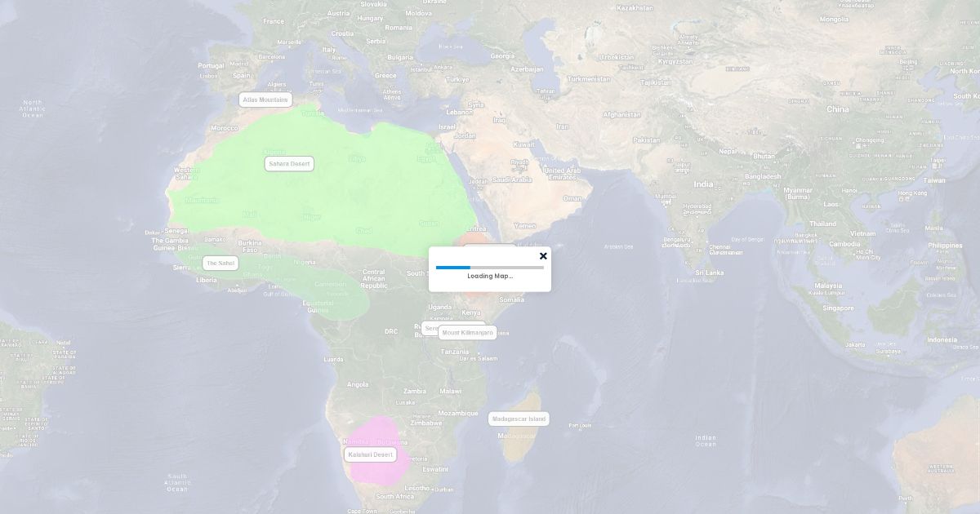Click the 'Thailand' map label
Image resolution: width=980 pixels, height=514 pixels.
[823, 224]
